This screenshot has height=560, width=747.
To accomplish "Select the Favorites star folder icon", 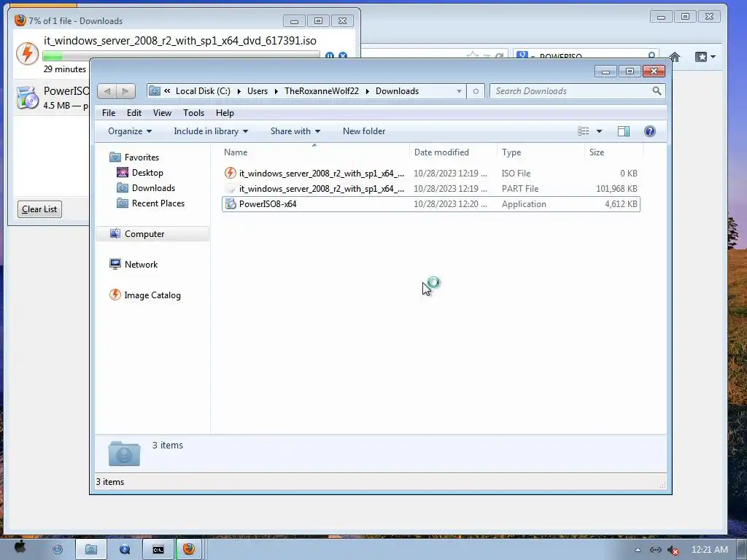I will pos(115,157).
